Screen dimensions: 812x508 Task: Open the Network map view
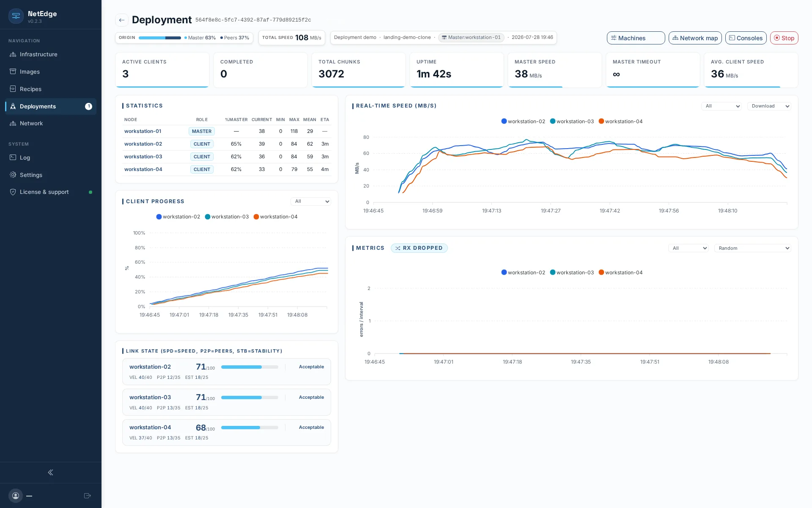695,38
